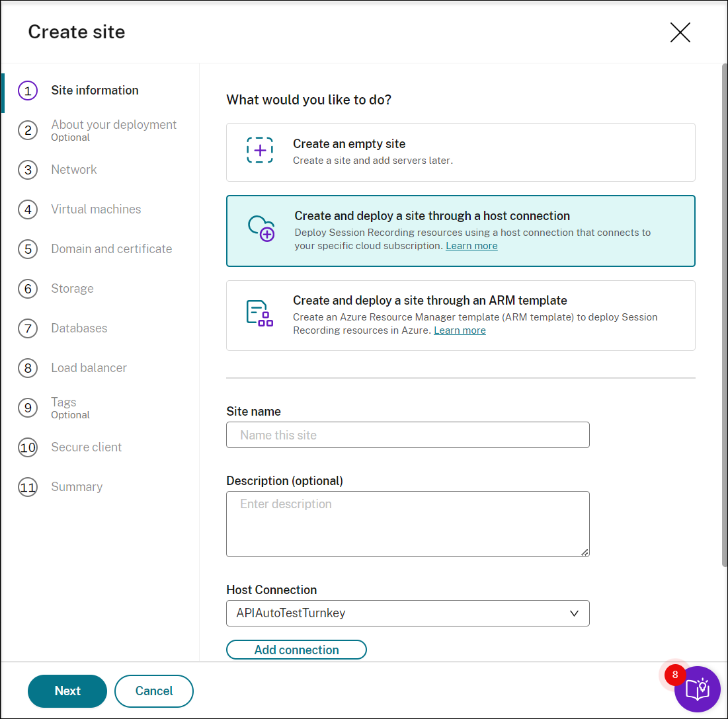Click the step 1 circle icon
Viewport: 728px width, 719px height.
point(28,91)
